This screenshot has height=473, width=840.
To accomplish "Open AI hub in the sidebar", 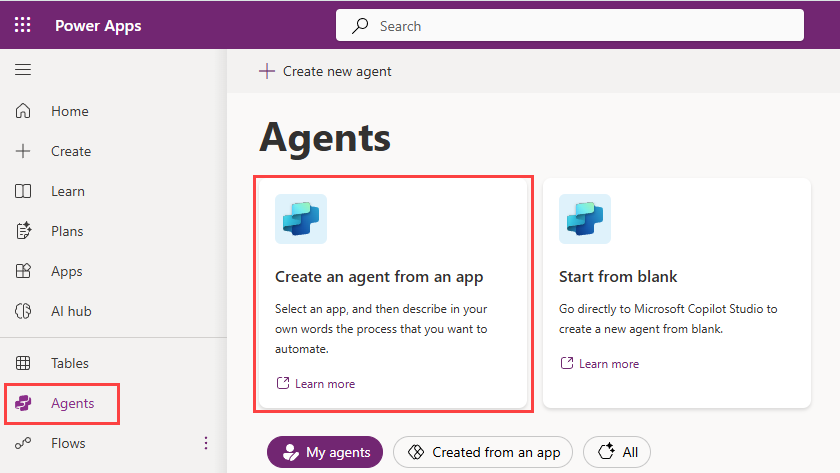I will pyautogui.click(x=71, y=311).
